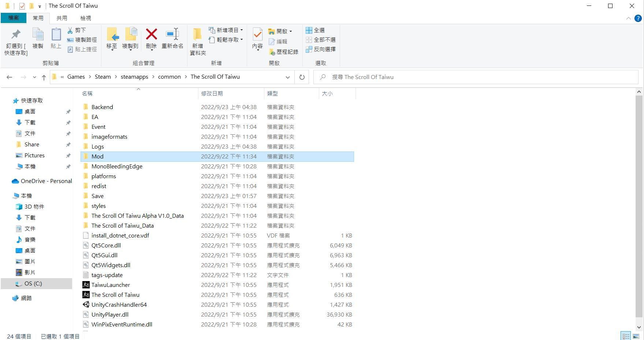This screenshot has width=644, height=340.
Task: Navigate to steamapps via breadcrumb
Action: coord(134,76)
